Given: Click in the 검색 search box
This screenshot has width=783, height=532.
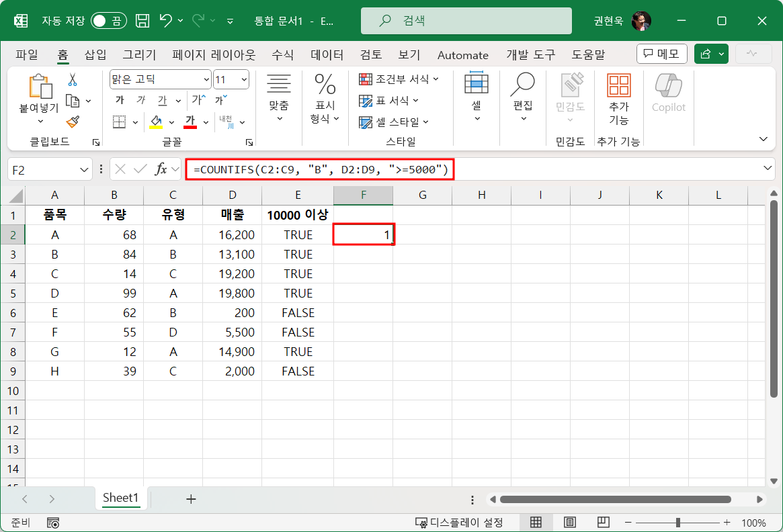Looking at the screenshot, I should click(466, 20).
